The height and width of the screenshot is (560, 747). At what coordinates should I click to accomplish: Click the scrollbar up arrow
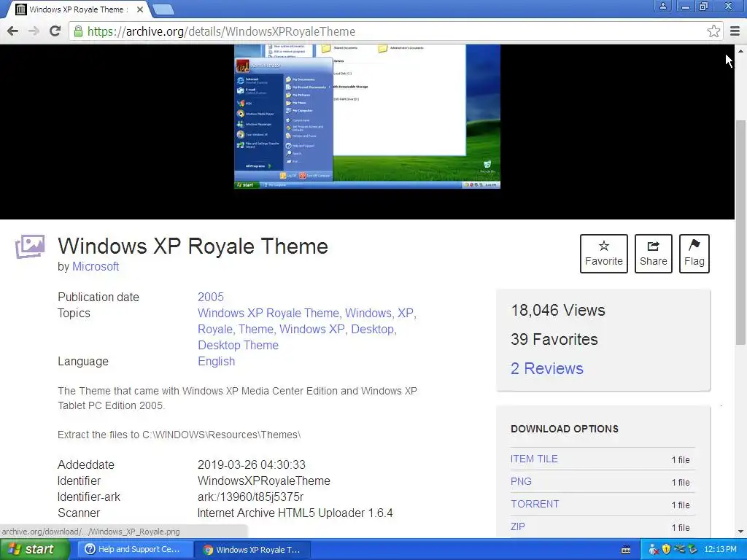tap(740, 50)
